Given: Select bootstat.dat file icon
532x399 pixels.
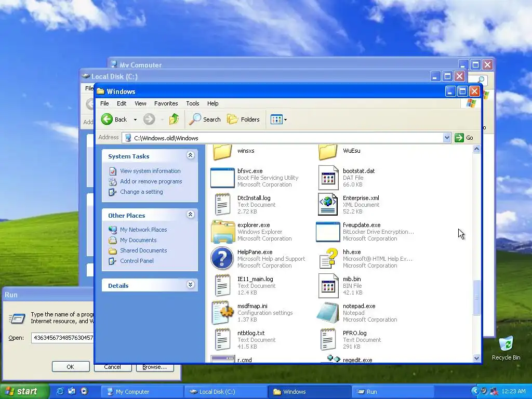Looking at the screenshot, I should point(328,178).
